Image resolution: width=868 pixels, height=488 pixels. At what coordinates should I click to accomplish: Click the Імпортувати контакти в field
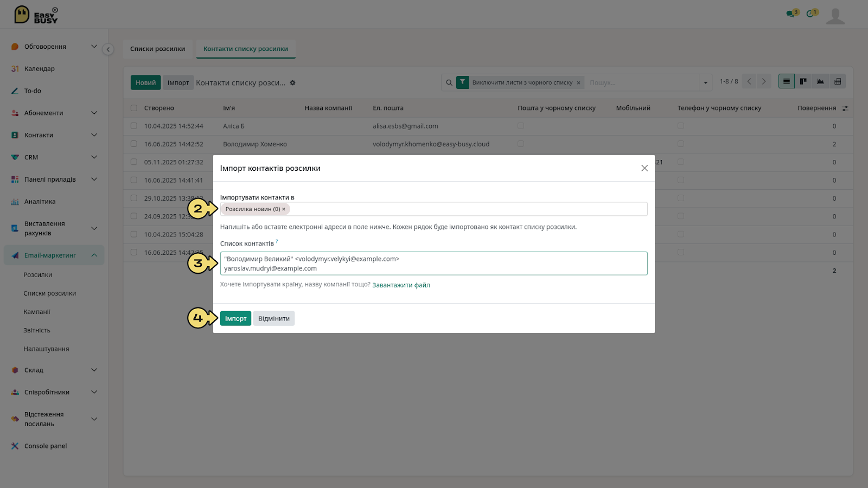434,209
